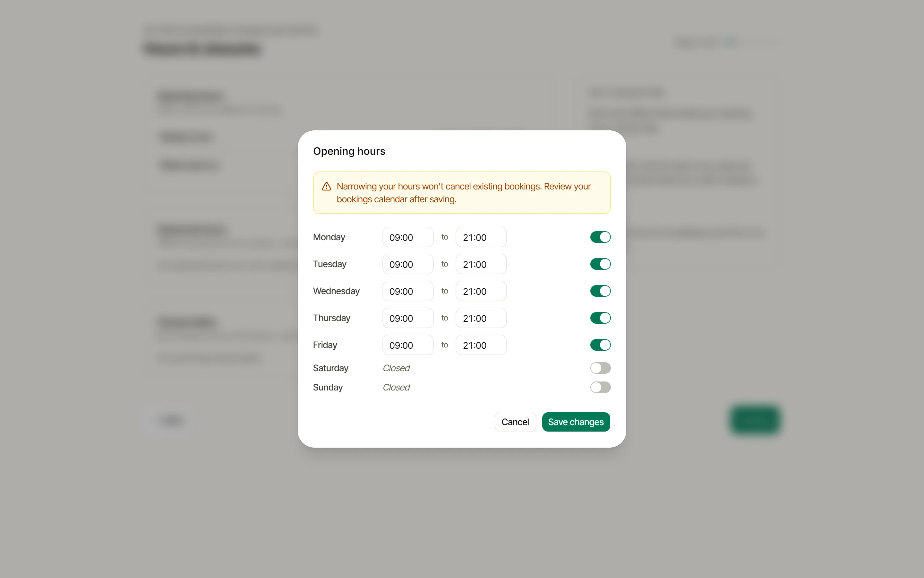Click Monday's opening time field 09:00
924x578 pixels.
pyautogui.click(x=408, y=237)
